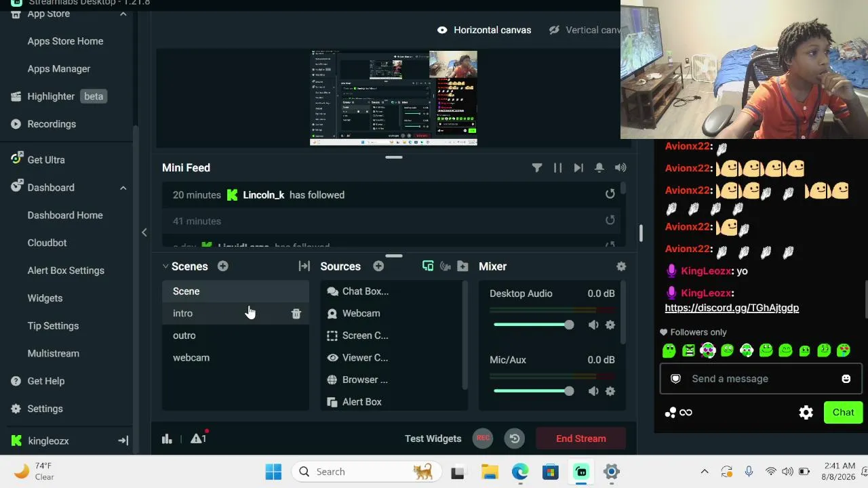Focus the Send a message field
Image resolution: width=868 pixels, height=488 pixels.
point(761,379)
